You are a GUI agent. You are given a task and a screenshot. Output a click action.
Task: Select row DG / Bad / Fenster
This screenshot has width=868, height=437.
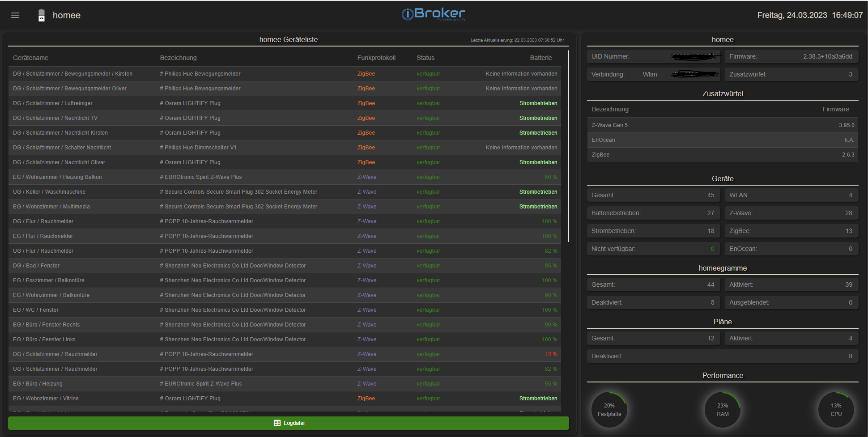coord(285,266)
